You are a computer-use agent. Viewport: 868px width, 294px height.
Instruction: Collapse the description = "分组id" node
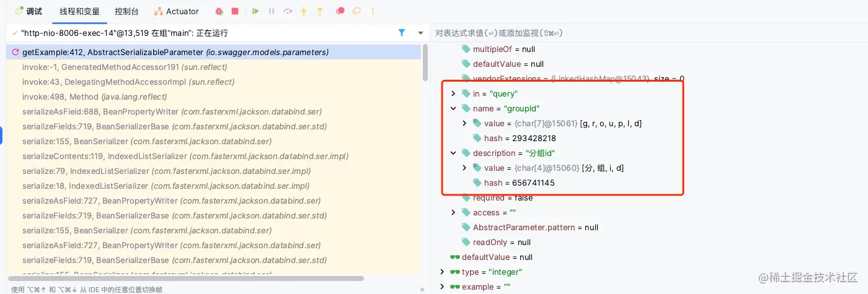click(x=453, y=153)
